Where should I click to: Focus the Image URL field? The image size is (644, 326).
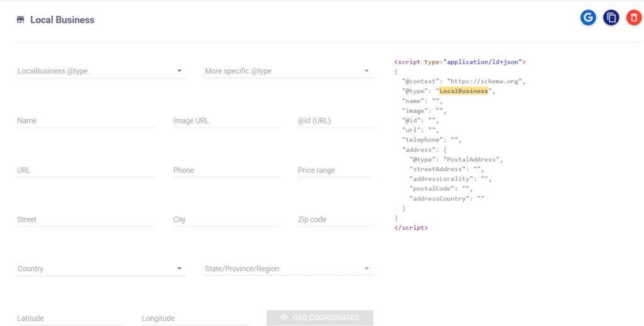(x=226, y=121)
